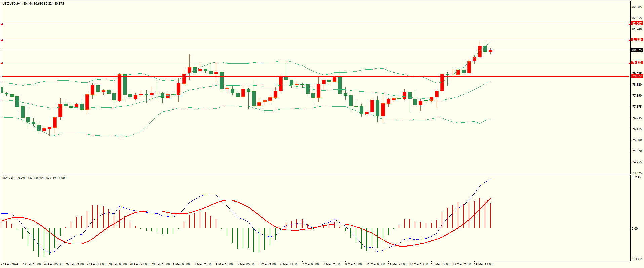Select the left handle of the 79.072 line
Screen dimensions: 644x268
pos(2,76)
